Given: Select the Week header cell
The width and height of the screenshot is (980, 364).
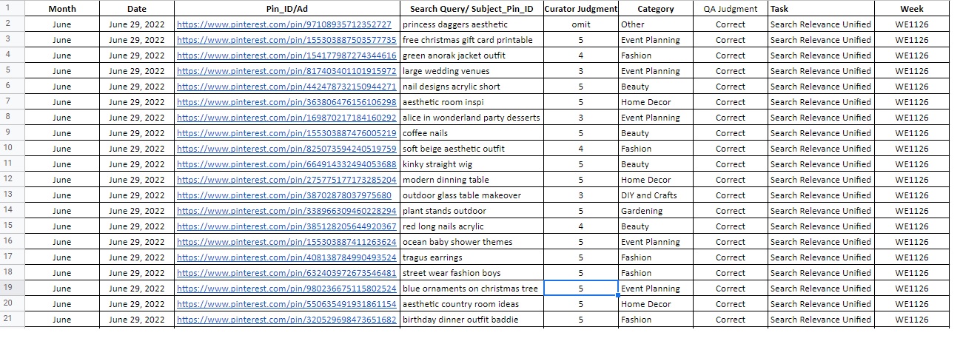Looking at the screenshot, I should point(911,9).
